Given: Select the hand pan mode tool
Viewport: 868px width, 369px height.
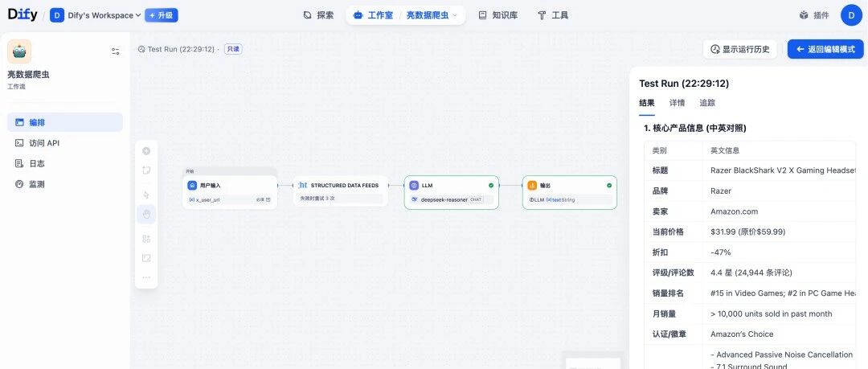Looking at the screenshot, I should (146, 215).
